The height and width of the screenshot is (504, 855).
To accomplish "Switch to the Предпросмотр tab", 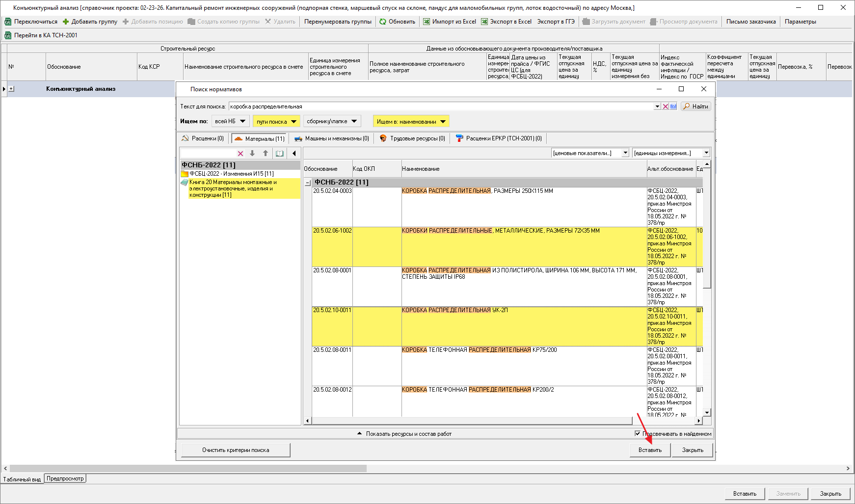I will coord(65,478).
